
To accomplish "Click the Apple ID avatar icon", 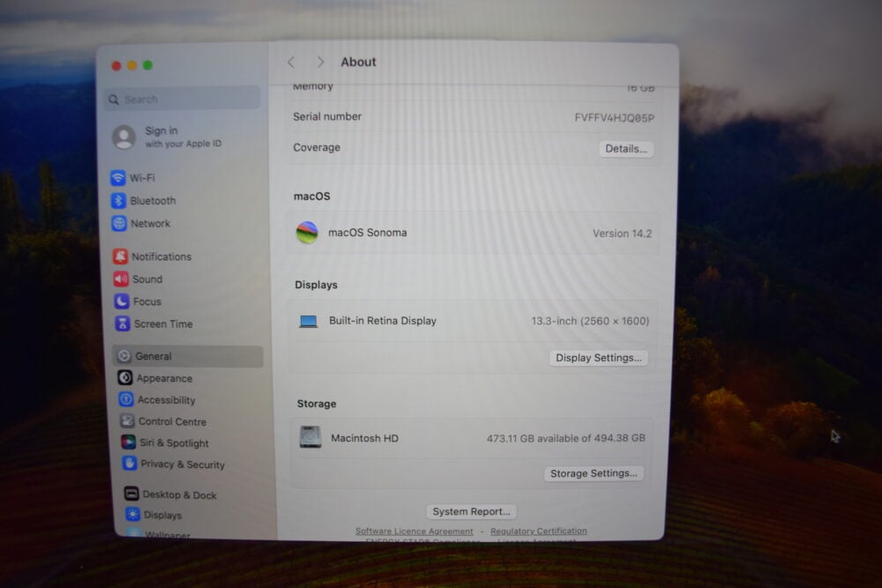I will (x=123, y=138).
